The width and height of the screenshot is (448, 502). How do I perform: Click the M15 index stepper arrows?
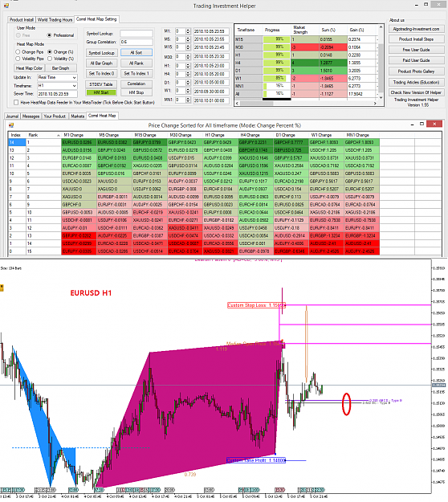188,47
